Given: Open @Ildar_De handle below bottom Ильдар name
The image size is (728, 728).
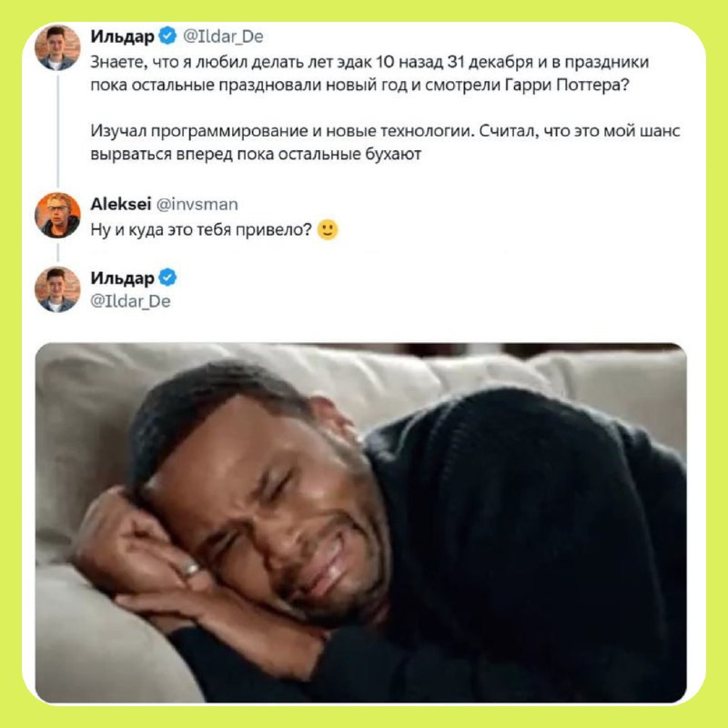Looking at the screenshot, I should [x=130, y=301].
